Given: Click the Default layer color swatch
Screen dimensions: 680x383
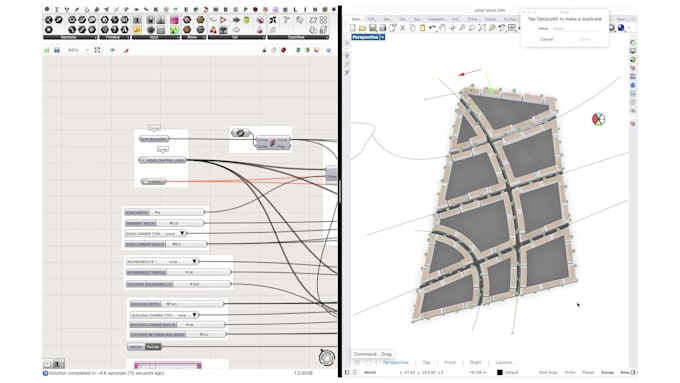Looking at the screenshot, I should point(500,372).
